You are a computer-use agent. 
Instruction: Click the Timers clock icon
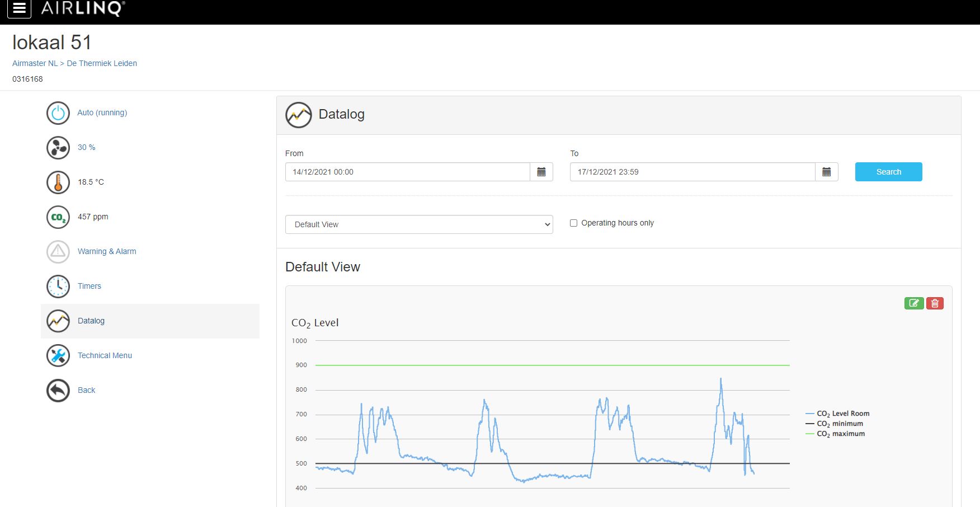pos(58,287)
